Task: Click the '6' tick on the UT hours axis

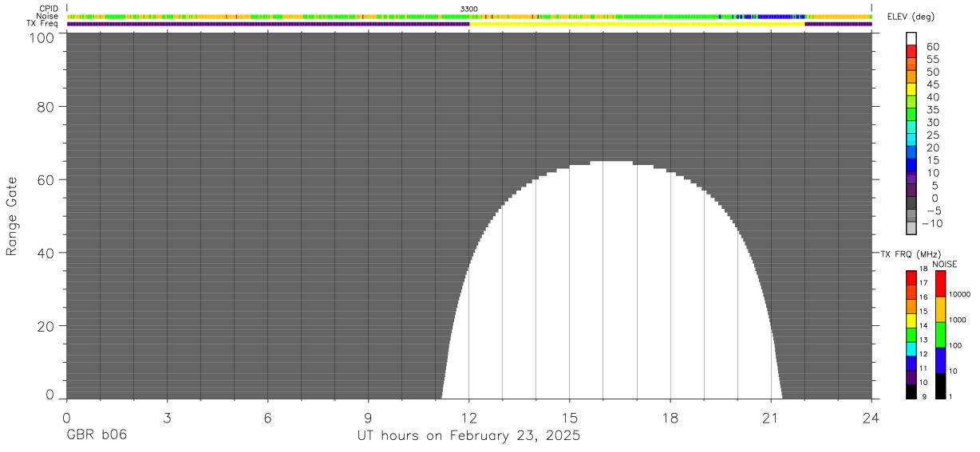Action: point(268,418)
